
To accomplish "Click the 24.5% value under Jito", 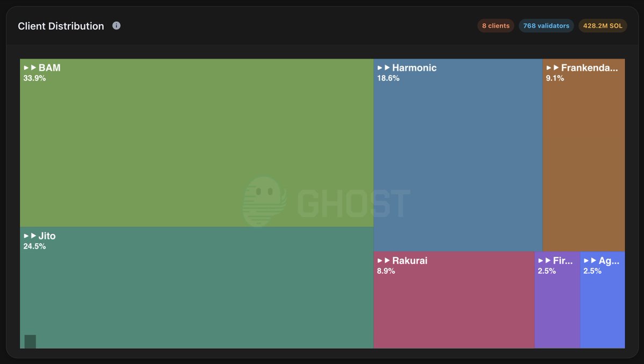I will [x=34, y=246].
